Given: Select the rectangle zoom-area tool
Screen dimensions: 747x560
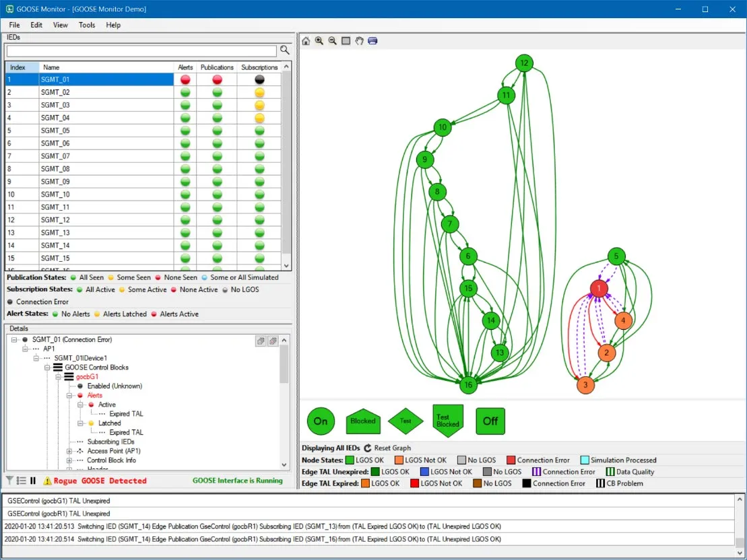Looking at the screenshot, I should 346,41.
